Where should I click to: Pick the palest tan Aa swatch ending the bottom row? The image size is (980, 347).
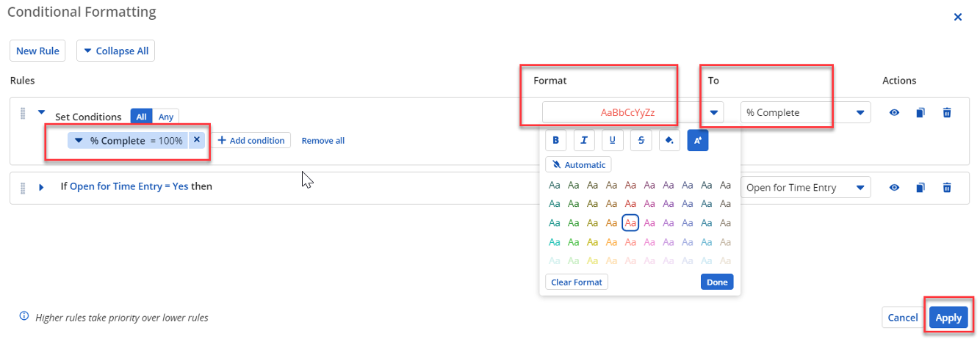pos(725,260)
